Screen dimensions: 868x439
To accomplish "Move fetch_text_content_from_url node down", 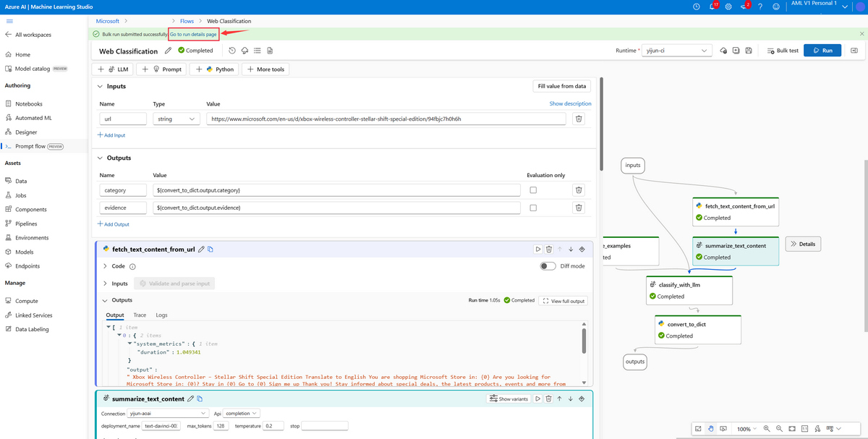I will coord(571,249).
